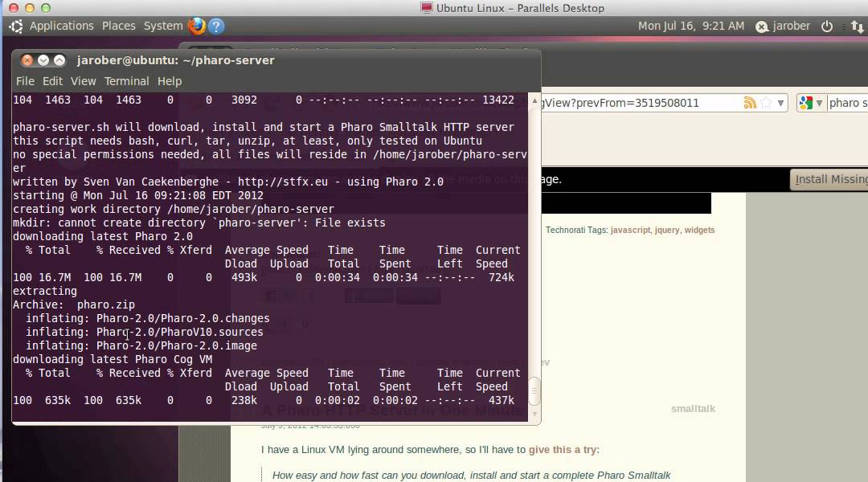The image size is (868, 482).
Task: Open the System menu
Action: coord(162,26)
